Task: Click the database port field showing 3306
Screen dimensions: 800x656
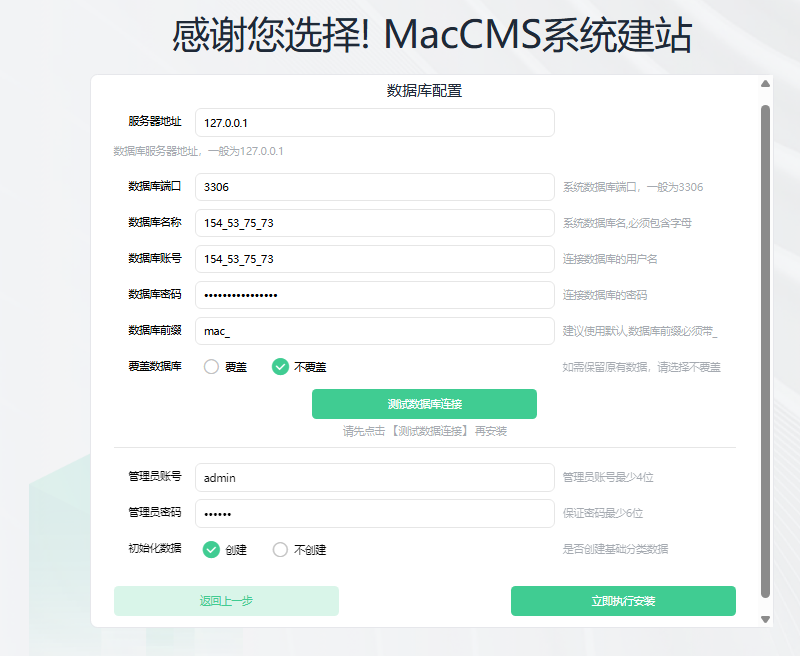Action: (374, 187)
